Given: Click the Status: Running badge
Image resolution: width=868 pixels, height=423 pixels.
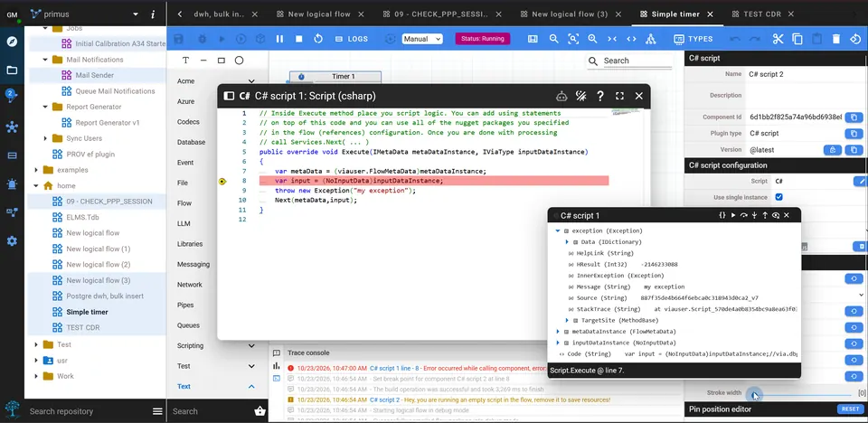Looking at the screenshot, I should (x=482, y=39).
